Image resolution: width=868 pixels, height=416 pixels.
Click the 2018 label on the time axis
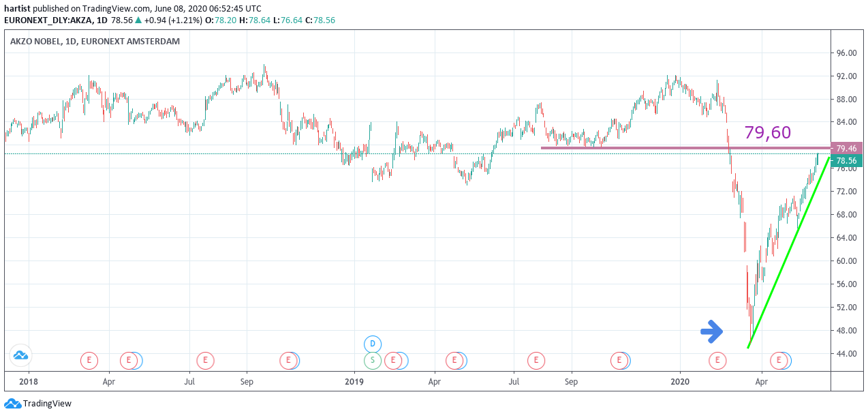click(x=29, y=382)
